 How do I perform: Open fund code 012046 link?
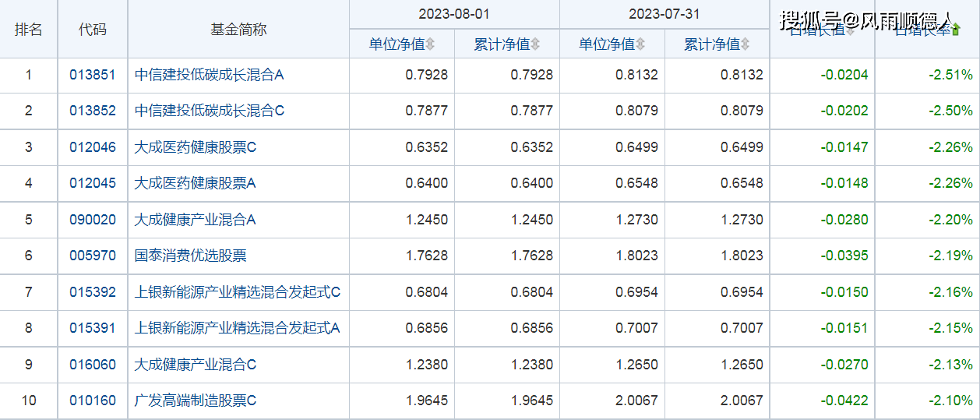click(x=93, y=147)
